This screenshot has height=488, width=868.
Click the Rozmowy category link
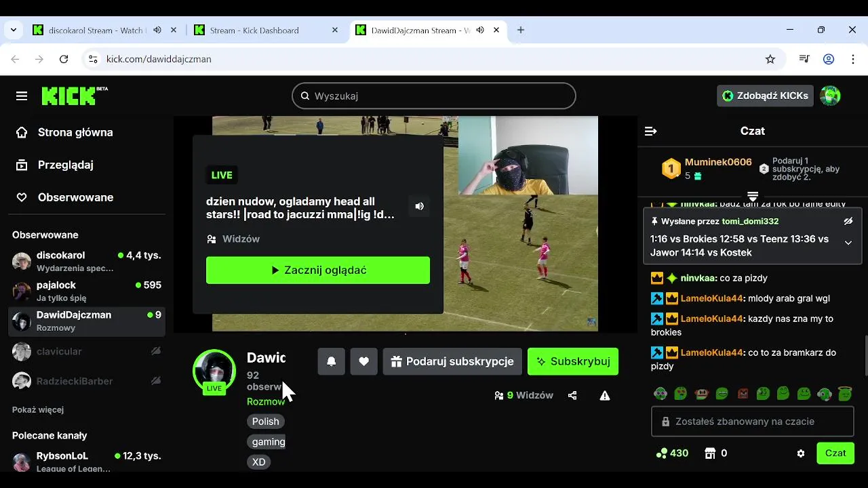[266, 401]
